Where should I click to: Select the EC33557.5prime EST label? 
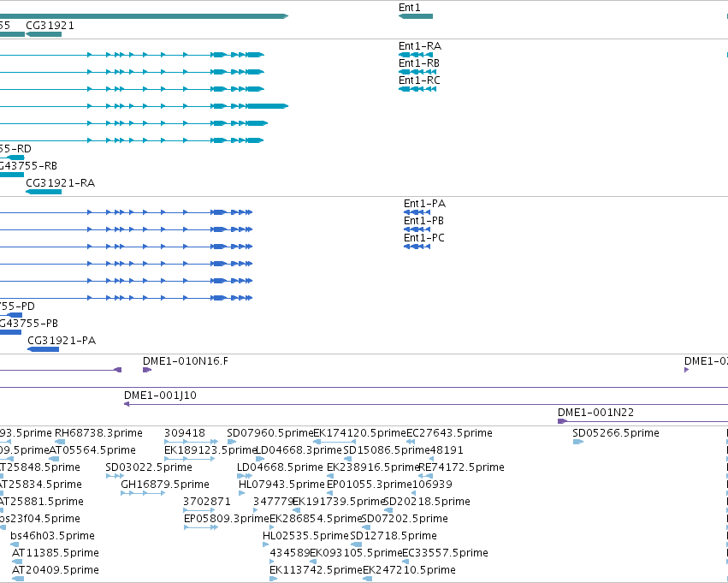445,553
